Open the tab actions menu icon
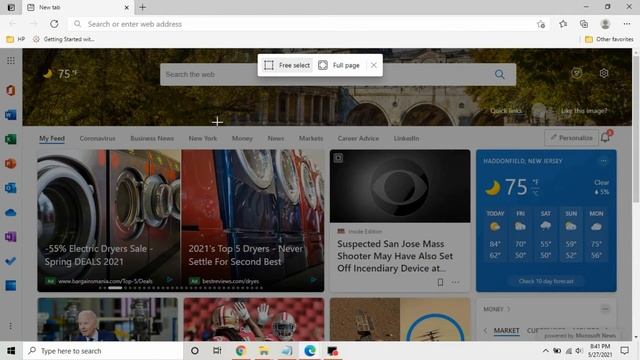Screen dimensions: 640x360 point(11,7)
